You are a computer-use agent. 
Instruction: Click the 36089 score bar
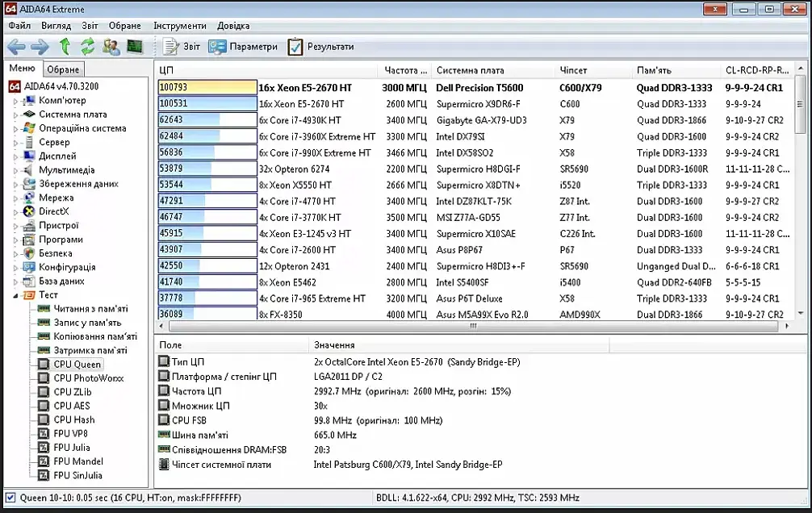tap(207, 315)
